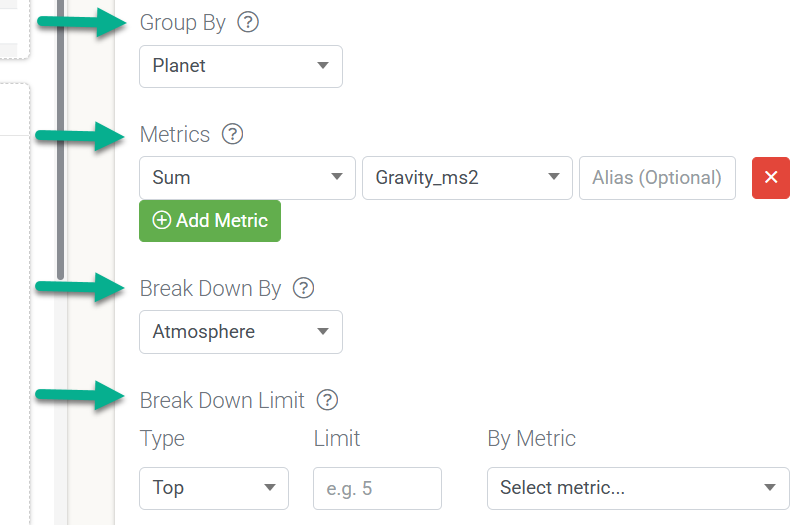
Task: Click the Group By section label
Action: click(182, 23)
